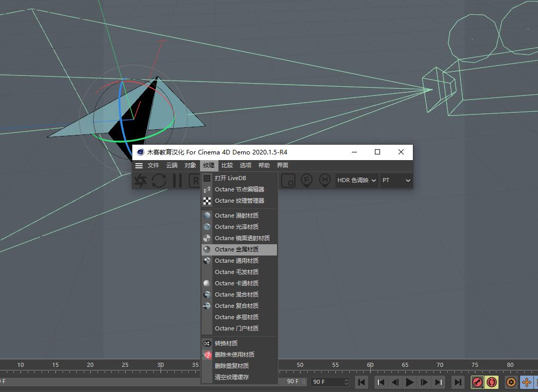Close the 纹理 menu

click(x=209, y=165)
